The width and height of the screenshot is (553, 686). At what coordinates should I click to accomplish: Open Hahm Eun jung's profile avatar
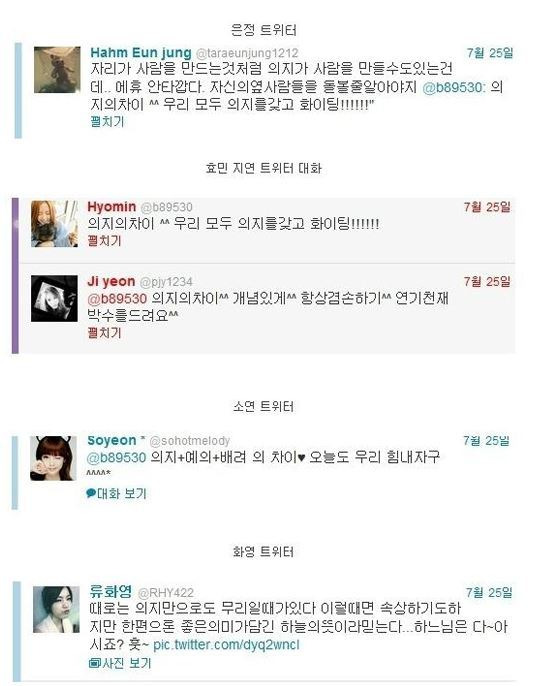tap(57, 70)
